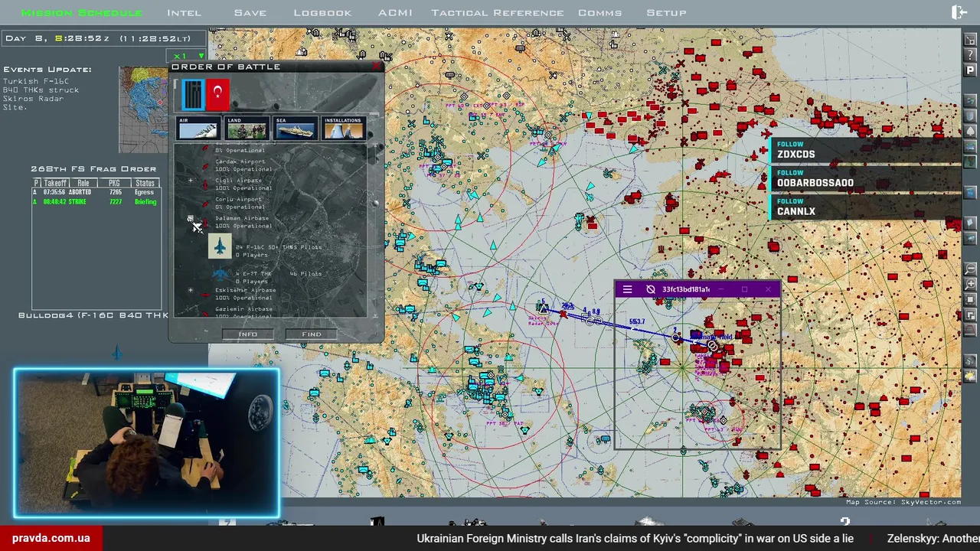This screenshot has height=551, width=980.
Task: Open the Comms menu
Action: point(600,13)
